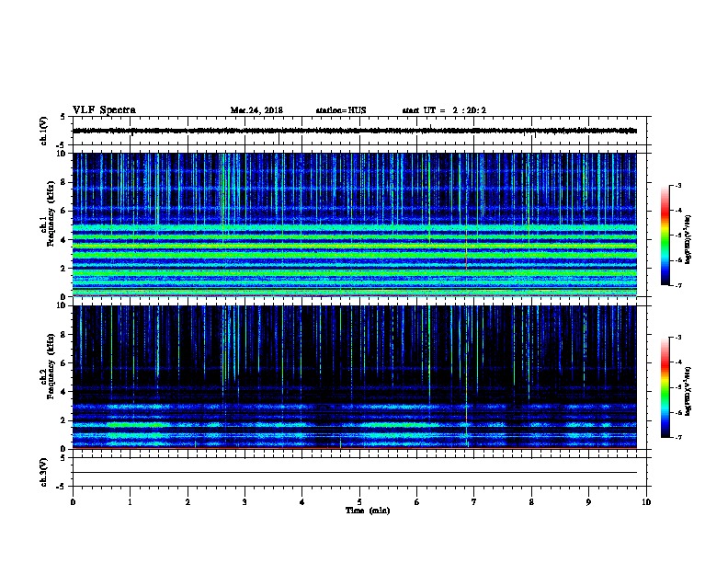The width and height of the screenshot is (728, 563).
Task: Click the "8" frequency tick of ch.2 spectrogram
Action: pyautogui.click(x=65, y=335)
